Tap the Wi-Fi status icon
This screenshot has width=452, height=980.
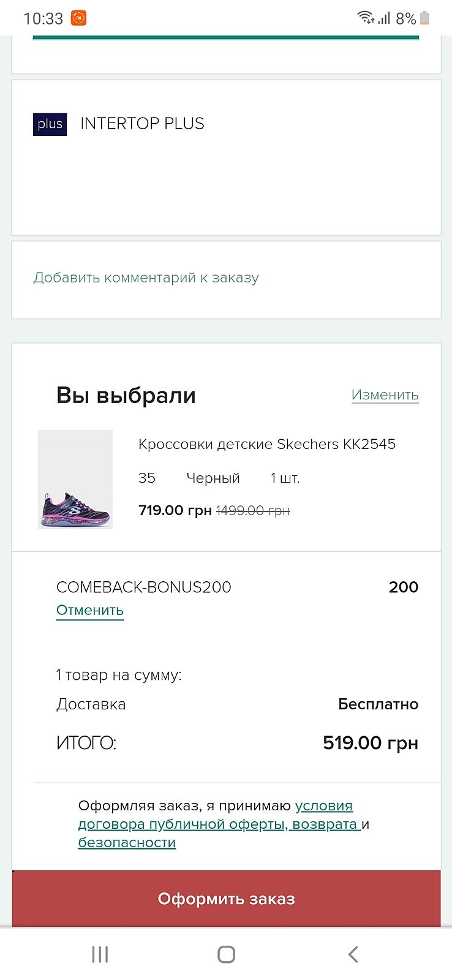366,18
